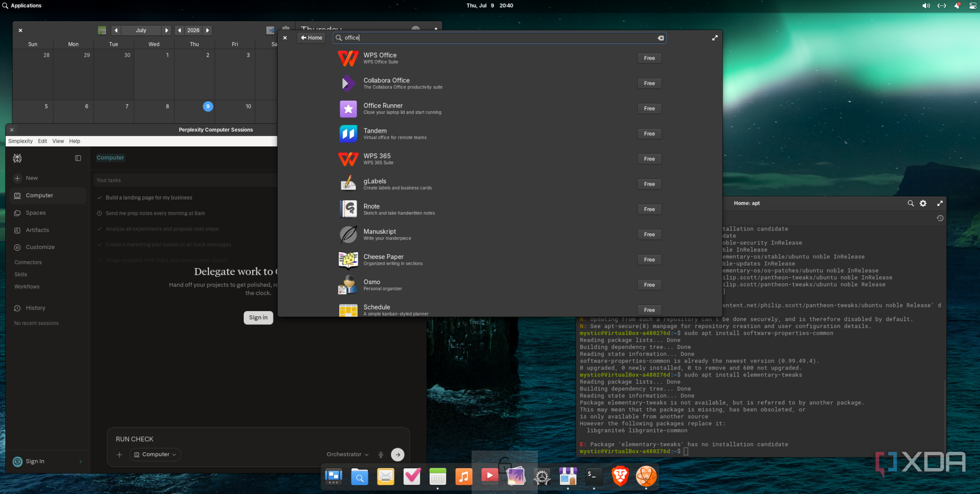980x494 pixels.
Task: Toggle microphone voice input in Perplexity
Action: coord(381,455)
